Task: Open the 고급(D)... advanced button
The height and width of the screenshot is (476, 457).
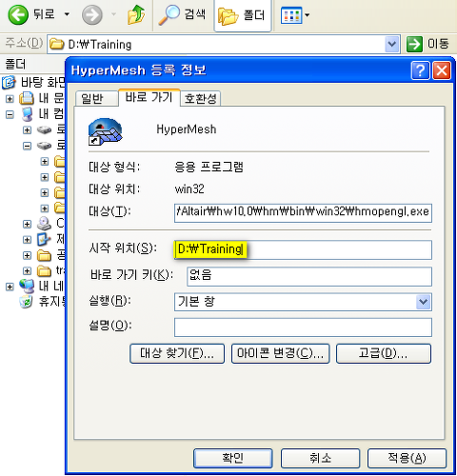Action: (384, 353)
